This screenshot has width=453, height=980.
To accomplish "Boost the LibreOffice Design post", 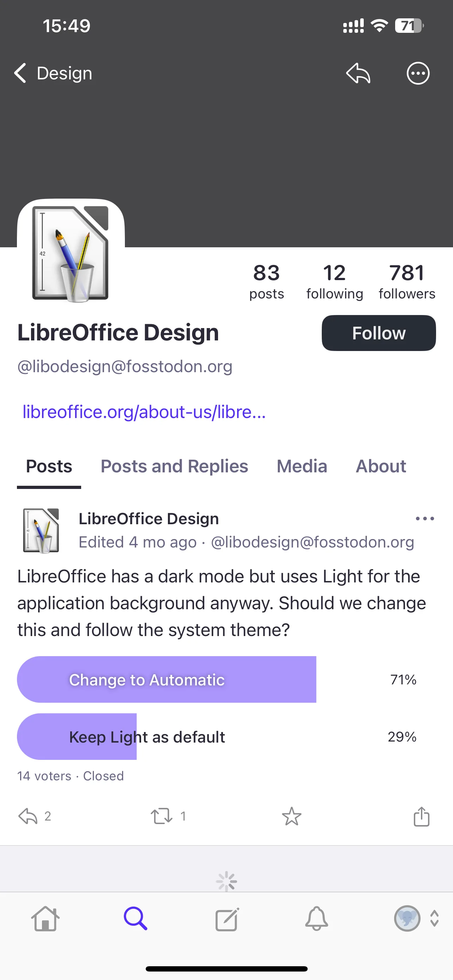I will pyautogui.click(x=162, y=816).
